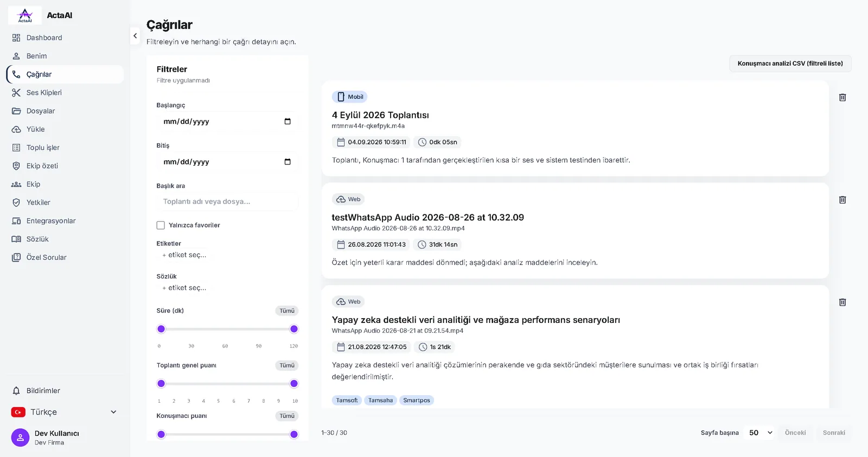Open Ekip özeti section
The image size is (868, 457).
[x=65, y=166]
